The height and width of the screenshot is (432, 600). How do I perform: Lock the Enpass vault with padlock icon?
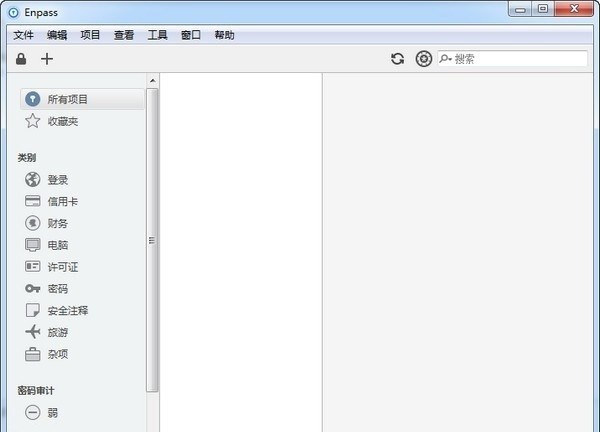coord(21,59)
